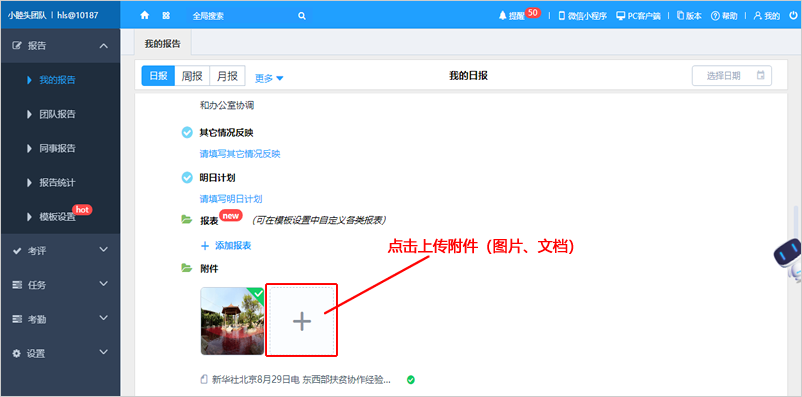
Task: Open 帮助 help page
Action: click(724, 16)
